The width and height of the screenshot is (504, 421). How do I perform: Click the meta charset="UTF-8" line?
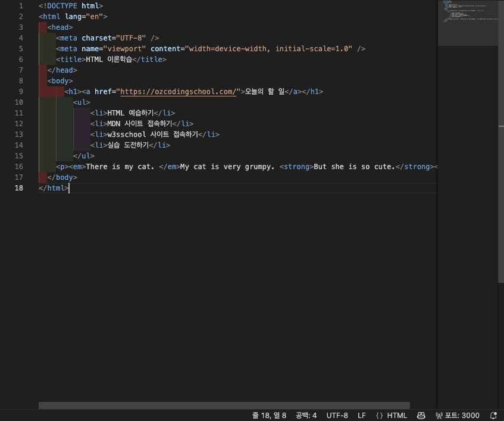107,38
